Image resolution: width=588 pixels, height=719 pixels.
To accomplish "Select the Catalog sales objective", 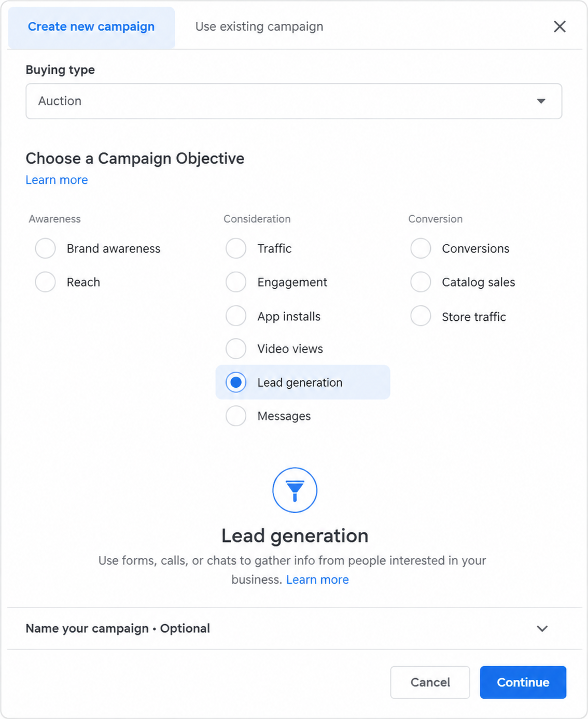I will [x=421, y=282].
